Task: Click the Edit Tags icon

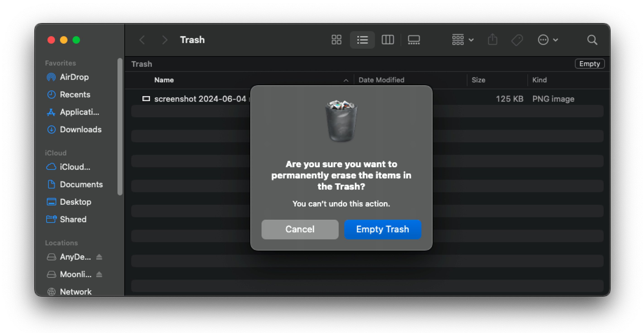Action: pyautogui.click(x=517, y=40)
